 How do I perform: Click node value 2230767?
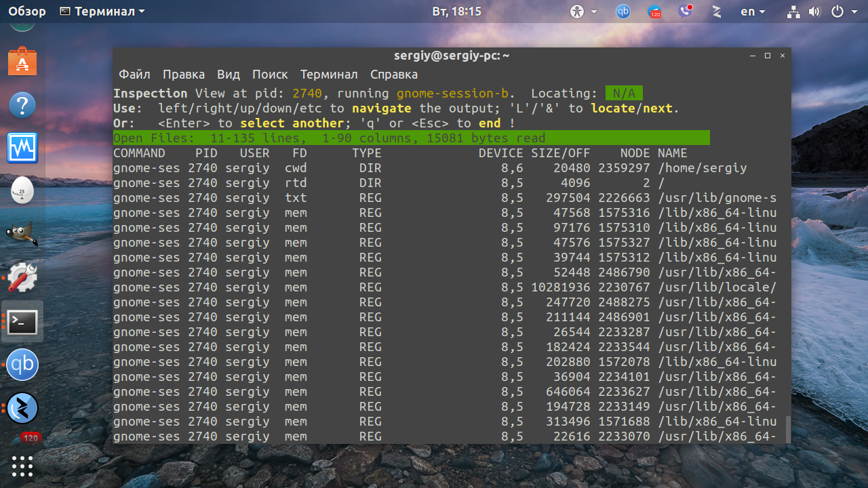coord(624,287)
